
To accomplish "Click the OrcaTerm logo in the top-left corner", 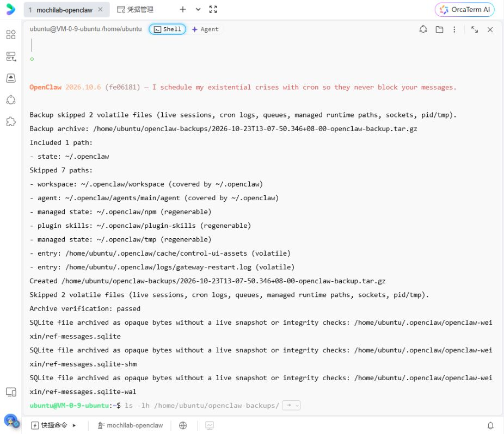I will 10,9.
